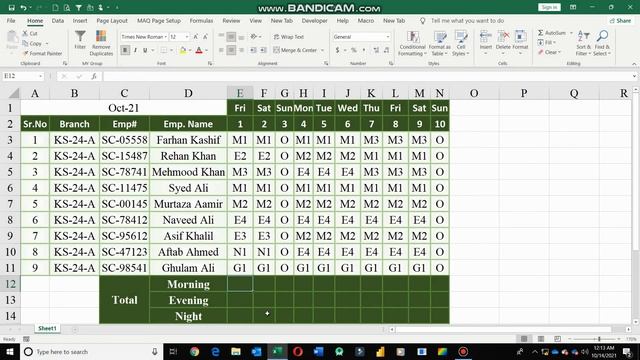Switch to Page Break Preview in status bar

557,339
